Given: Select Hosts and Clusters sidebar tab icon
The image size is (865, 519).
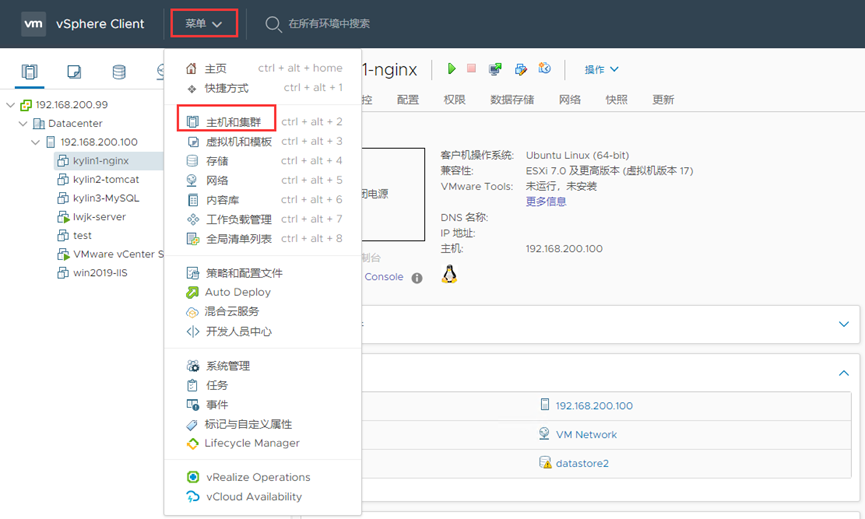Looking at the screenshot, I should tap(29, 72).
